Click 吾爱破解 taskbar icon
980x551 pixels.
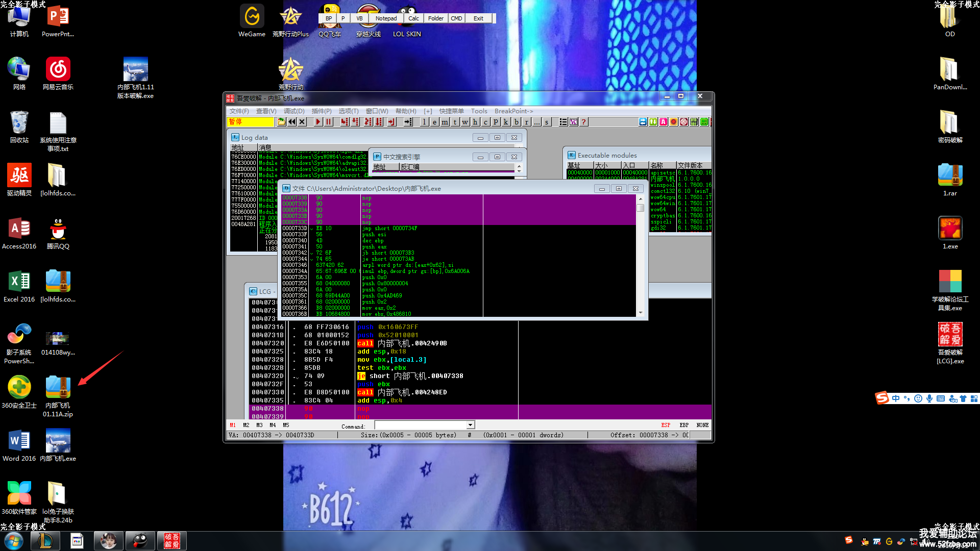point(172,541)
